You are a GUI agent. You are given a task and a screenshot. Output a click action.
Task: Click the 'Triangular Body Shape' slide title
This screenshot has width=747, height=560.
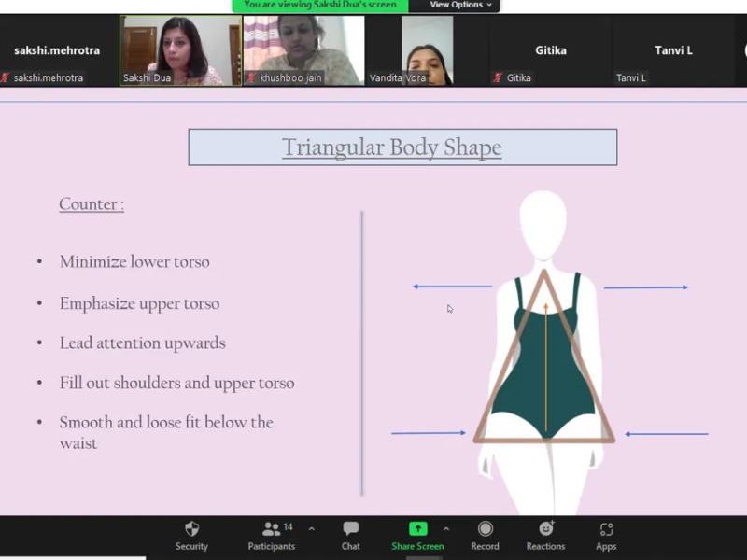pyautogui.click(x=391, y=147)
